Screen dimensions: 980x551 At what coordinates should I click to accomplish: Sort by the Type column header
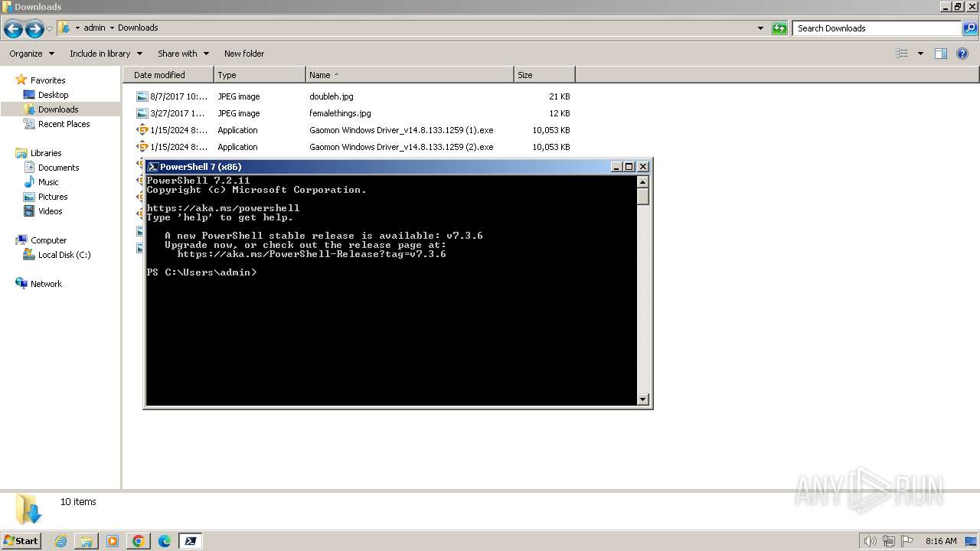coord(260,75)
